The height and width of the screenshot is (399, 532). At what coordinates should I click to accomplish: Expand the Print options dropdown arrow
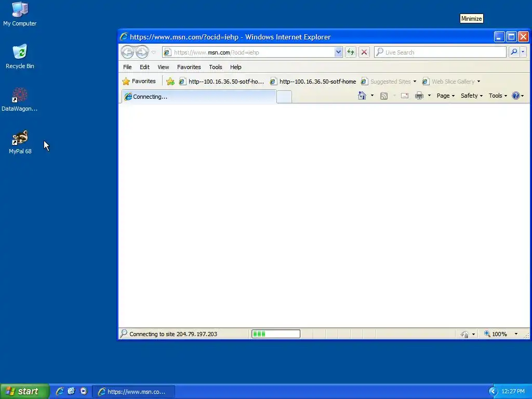pyautogui.click(x=429, y=96)
